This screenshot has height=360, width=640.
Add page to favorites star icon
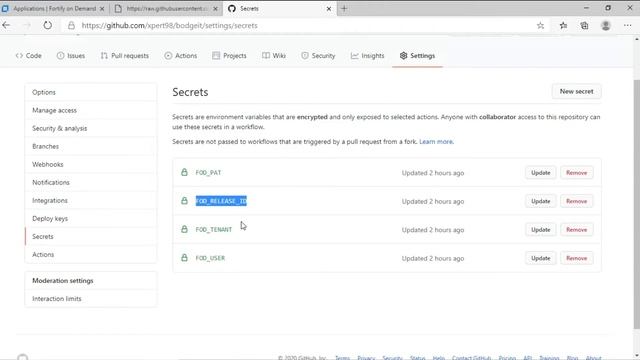(540, 25)
